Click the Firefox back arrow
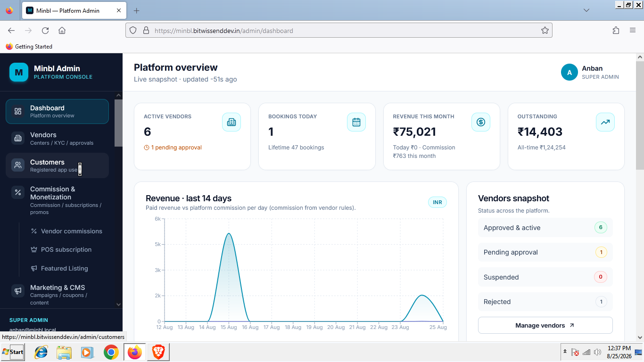Image resolution: width=644 pixels, height=362 pixels. point(11,30)
